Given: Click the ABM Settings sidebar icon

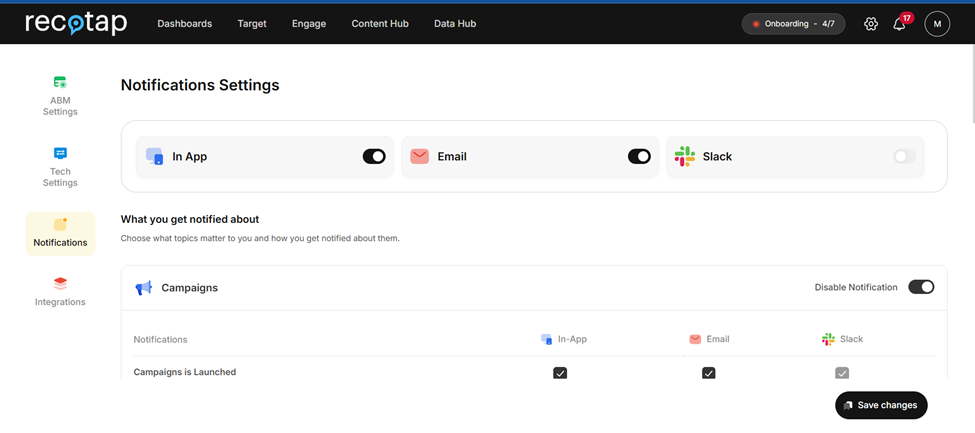Looking at the screenshot, I should coord(60,81).
